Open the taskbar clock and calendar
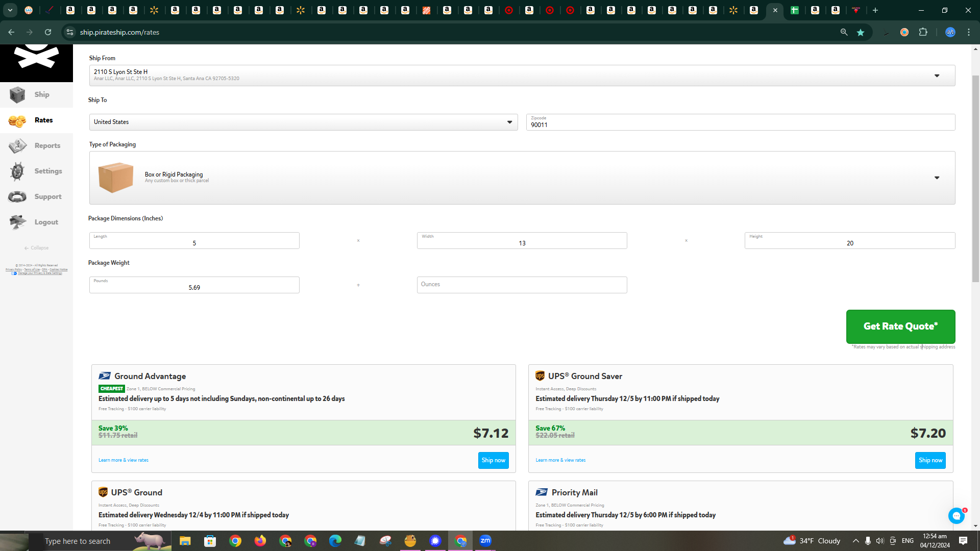980x551 pixels. click(x=935, y=541)
